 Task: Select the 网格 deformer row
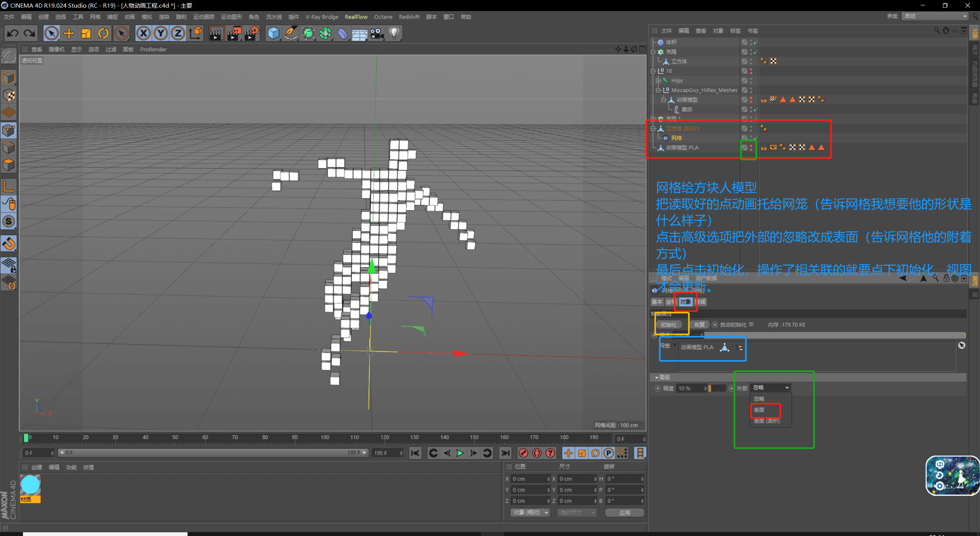click(677, 138)
